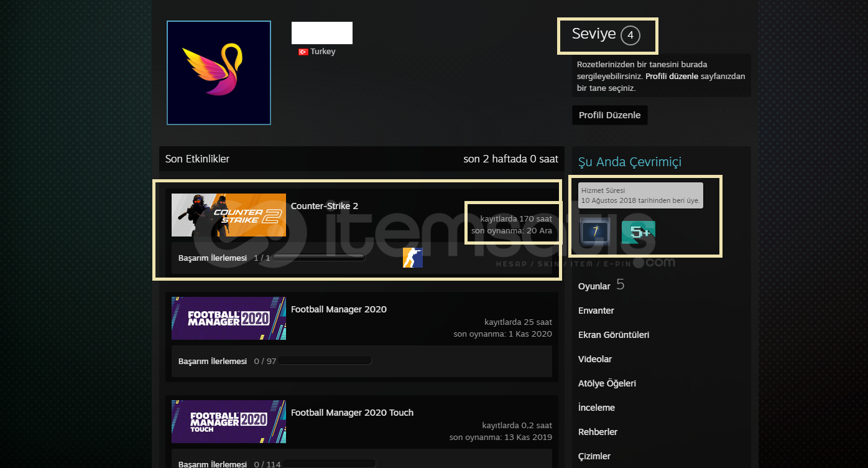Open the Football Manager 2020 Touch title

(352, 413)
